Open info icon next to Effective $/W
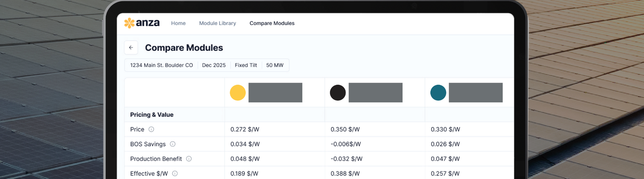Screen dimensions: 644x179 [175, 173]
